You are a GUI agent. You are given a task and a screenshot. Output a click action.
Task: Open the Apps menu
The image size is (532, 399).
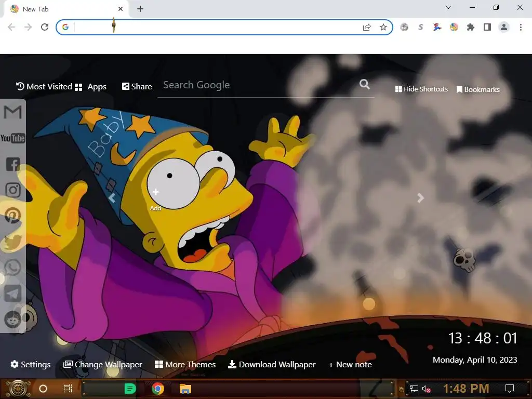(90, 87)
